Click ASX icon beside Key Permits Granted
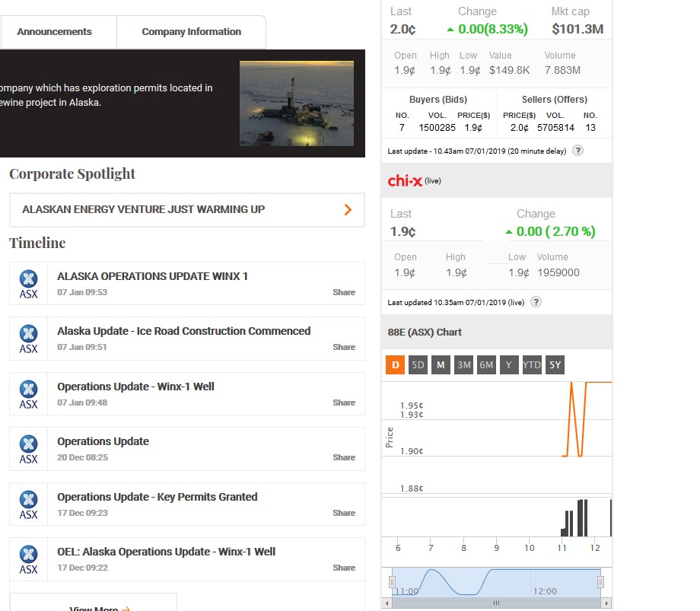Image resolution: width=700 pixels, height=611 pixels. click(29, 504)
